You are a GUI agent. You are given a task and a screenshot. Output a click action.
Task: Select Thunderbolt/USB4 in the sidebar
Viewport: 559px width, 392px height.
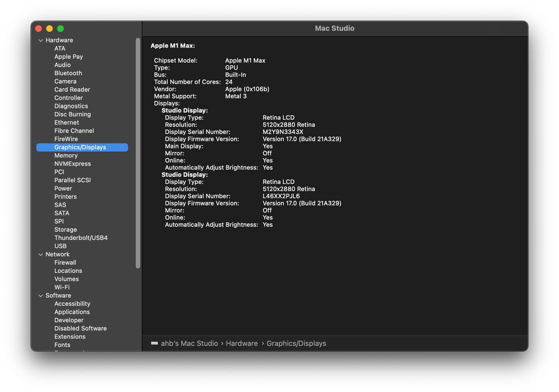(x=80, y=238)
